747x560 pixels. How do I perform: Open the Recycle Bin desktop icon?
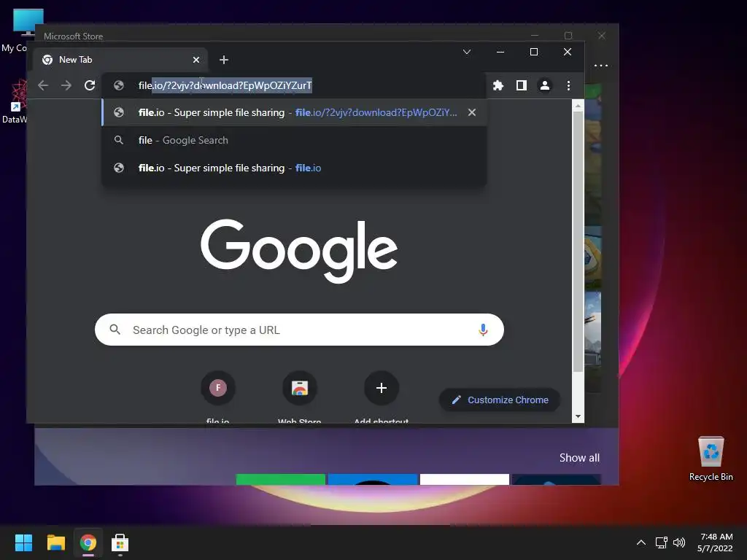711,458
